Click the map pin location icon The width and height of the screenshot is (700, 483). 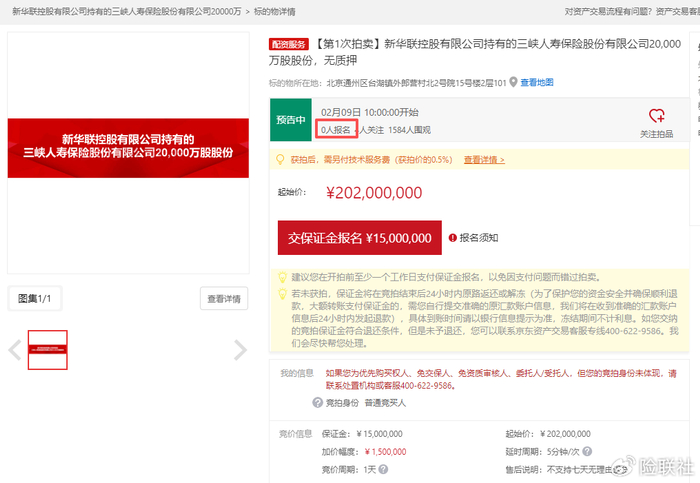(513, 82)
